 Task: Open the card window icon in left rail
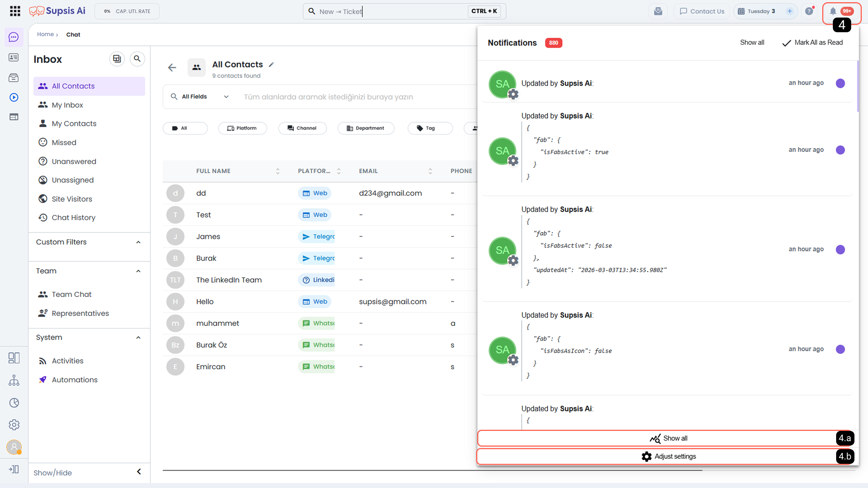click(x=14, y=117)
